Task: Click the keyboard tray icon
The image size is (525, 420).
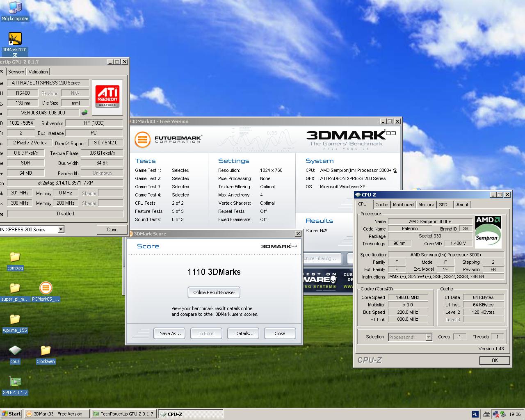Action: (x=486, y=414)
